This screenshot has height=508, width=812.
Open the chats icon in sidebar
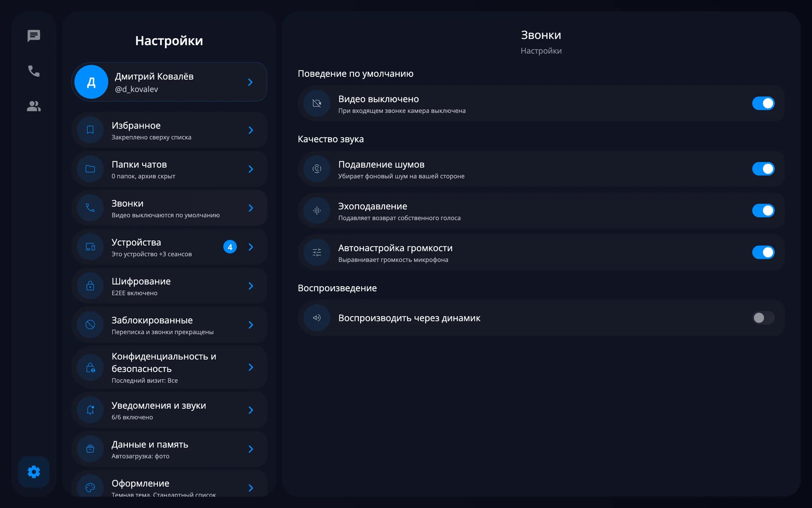(34, 36)
